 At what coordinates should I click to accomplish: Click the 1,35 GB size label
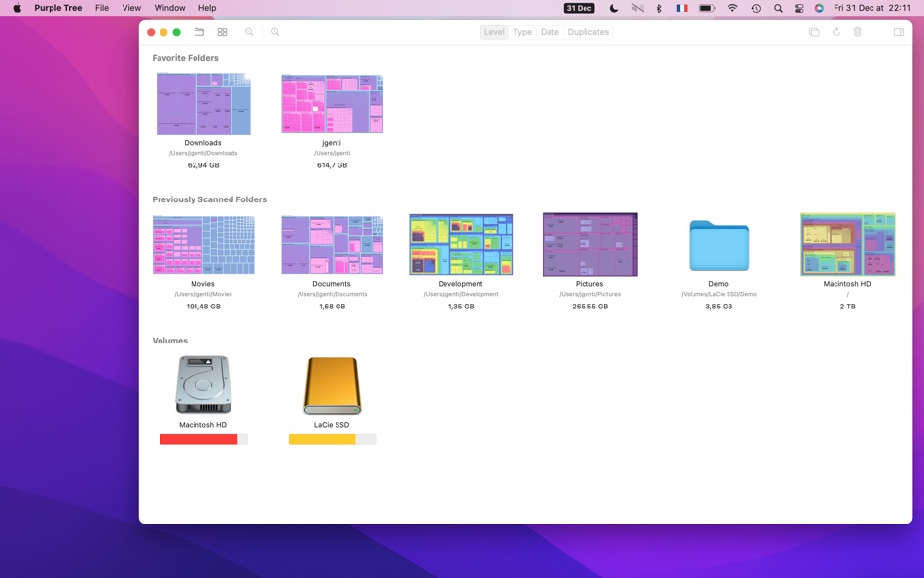coord(461,307)
